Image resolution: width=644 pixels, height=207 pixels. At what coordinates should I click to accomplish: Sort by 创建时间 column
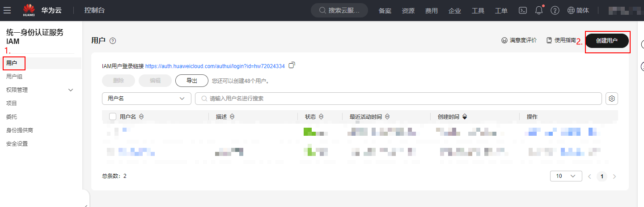464,116
